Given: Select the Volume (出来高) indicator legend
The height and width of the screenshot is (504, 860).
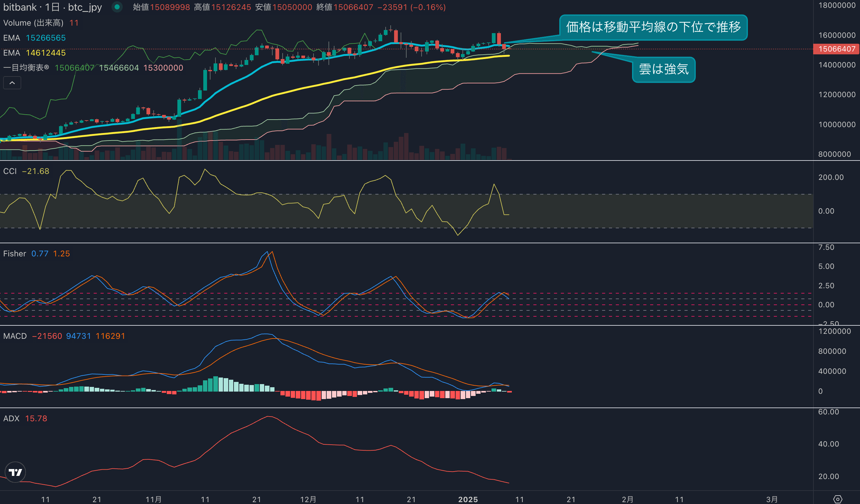Looking at the screenshot, I should coord(33,23).
